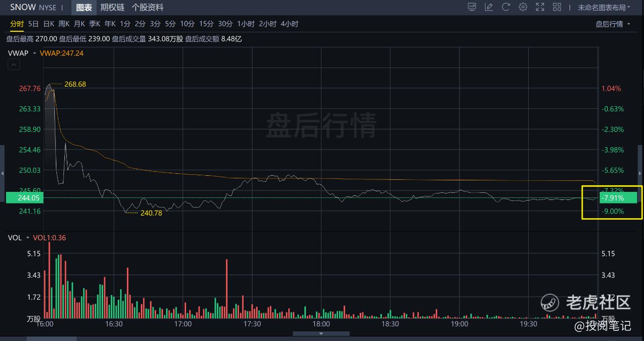Switch to the 个股资料 tab
Screen dimensions: 644x341
[x=147, y=8]
